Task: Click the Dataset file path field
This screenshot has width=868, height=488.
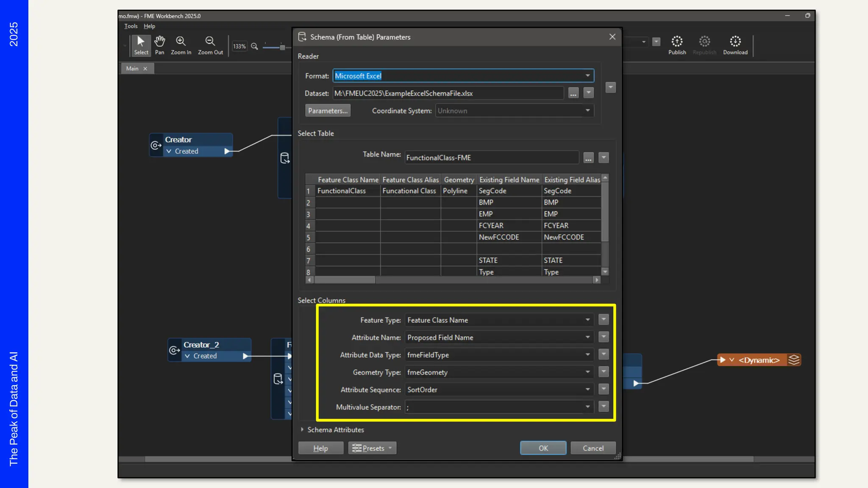Action: [448, 93]
